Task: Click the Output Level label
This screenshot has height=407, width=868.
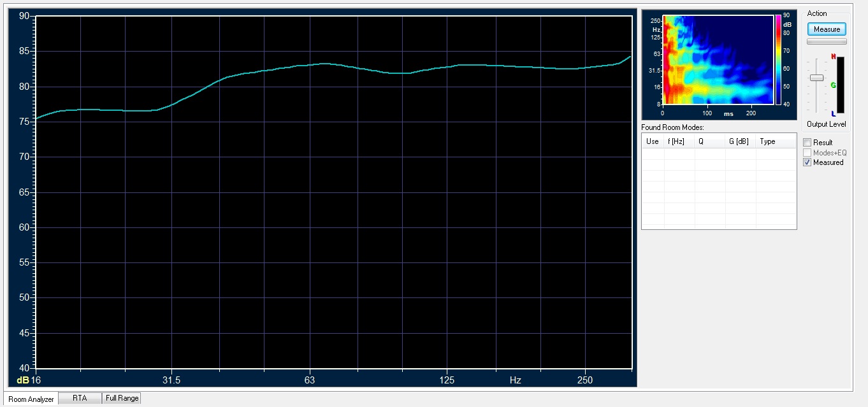Action: [827, 124]
